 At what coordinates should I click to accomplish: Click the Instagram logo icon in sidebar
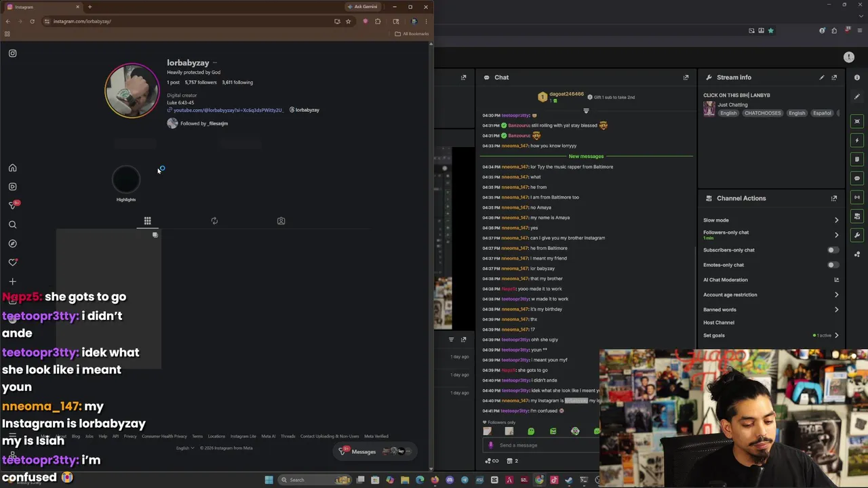[12, 54]
